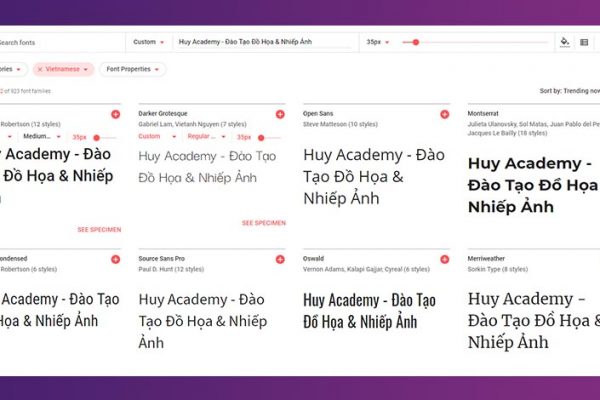600x400 pixels.
Task: Click See Specimen under Darker Grotesque
Action: tap(264, 223)
